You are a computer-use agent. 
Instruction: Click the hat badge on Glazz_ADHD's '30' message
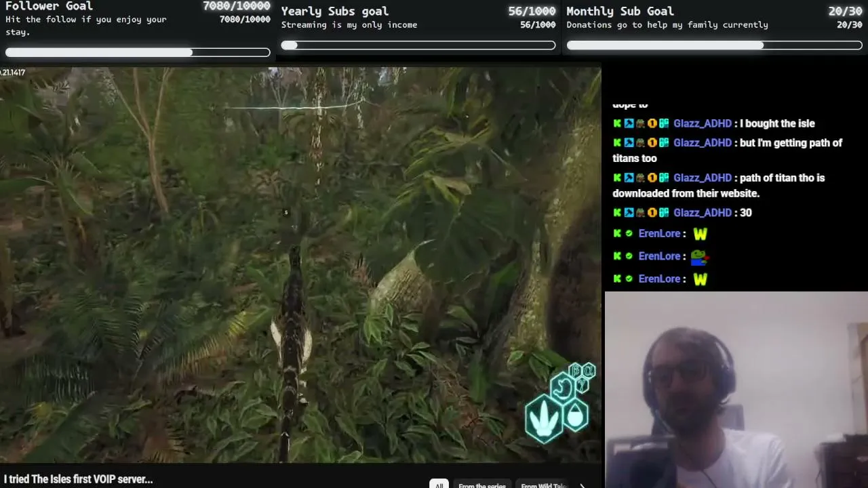tap(640, 213)
